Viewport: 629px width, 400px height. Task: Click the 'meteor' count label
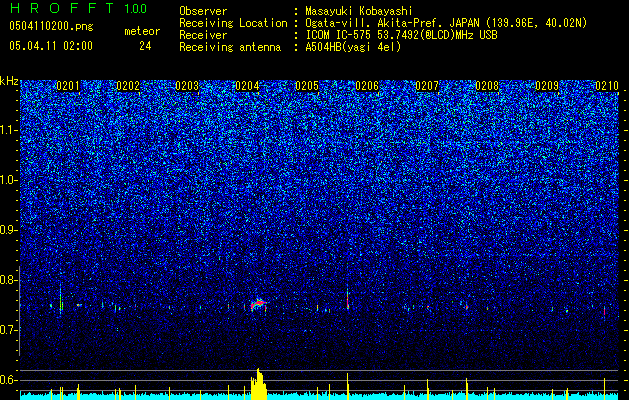[x=142, y=31]
